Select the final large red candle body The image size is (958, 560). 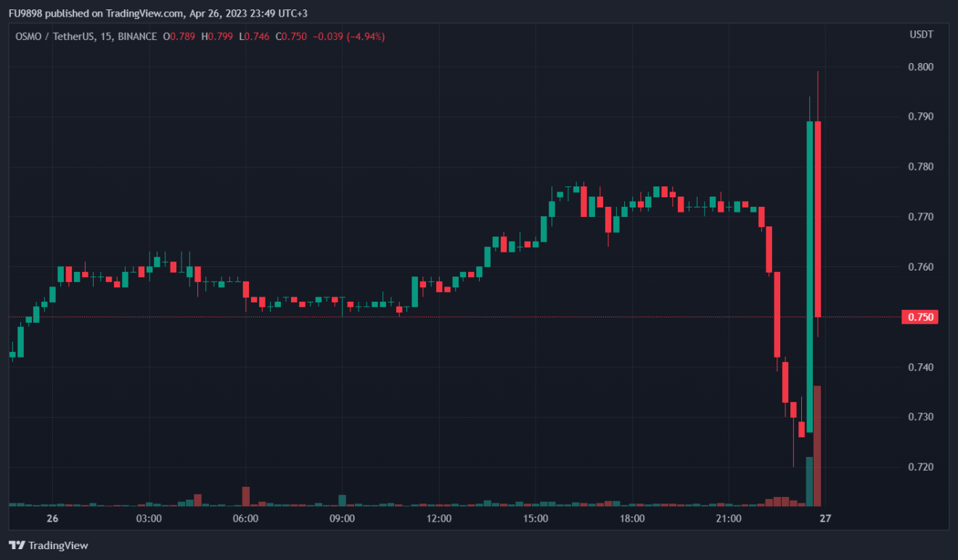tap(818, 219)
